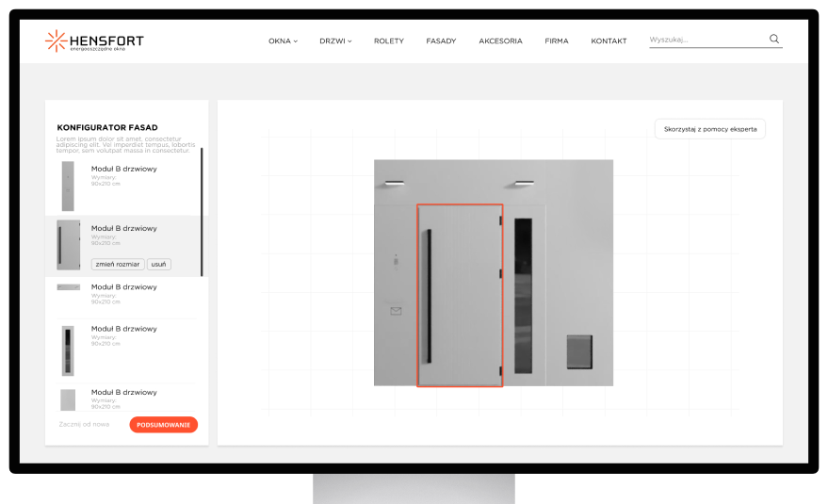Expand the OKNA dropdown menu
The height and width of the screenshot is (504, 828).
pyautogui.click(x=283, y=41)
